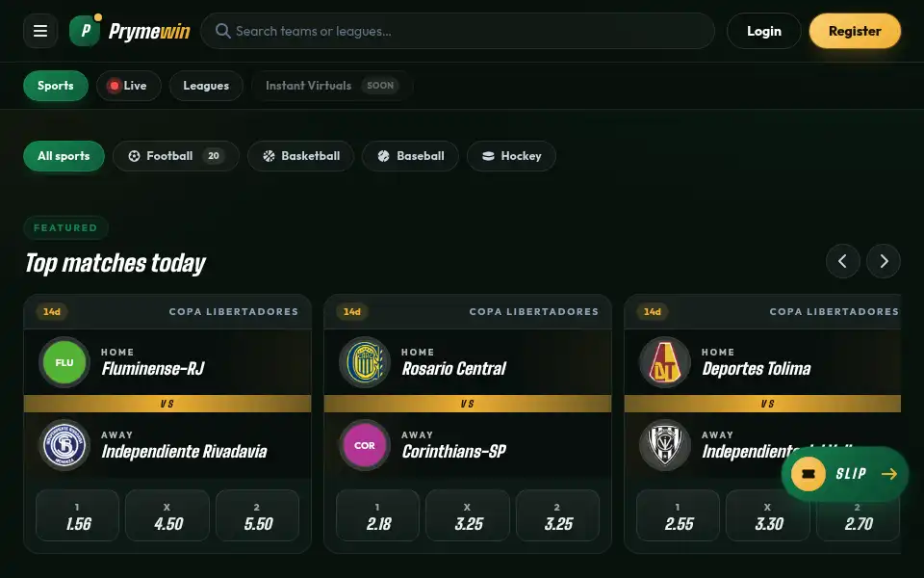Click 14d badge on Rosario Central card
This screenshot has height=578, width=924.
(352, 311)
